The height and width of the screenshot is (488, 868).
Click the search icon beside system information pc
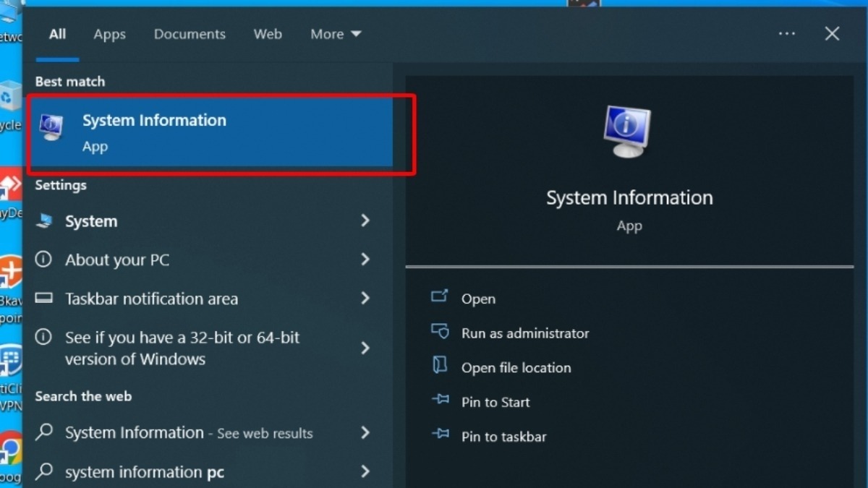tap(44, 472)
